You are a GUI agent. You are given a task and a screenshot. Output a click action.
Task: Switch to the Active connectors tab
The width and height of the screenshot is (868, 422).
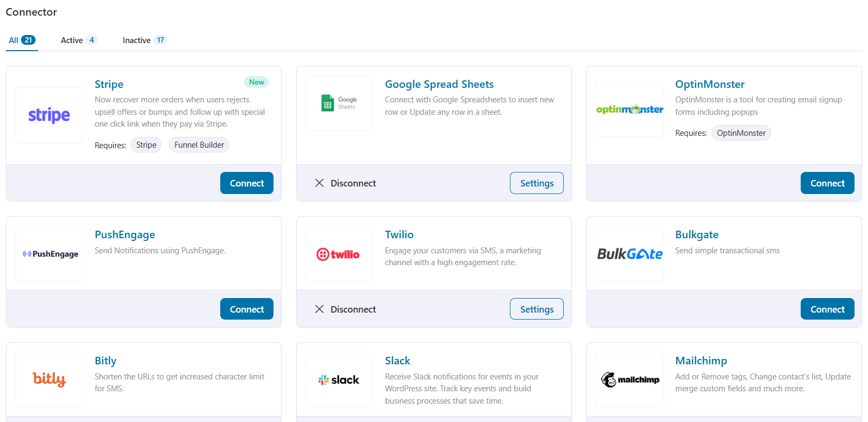tap(78, 40)
